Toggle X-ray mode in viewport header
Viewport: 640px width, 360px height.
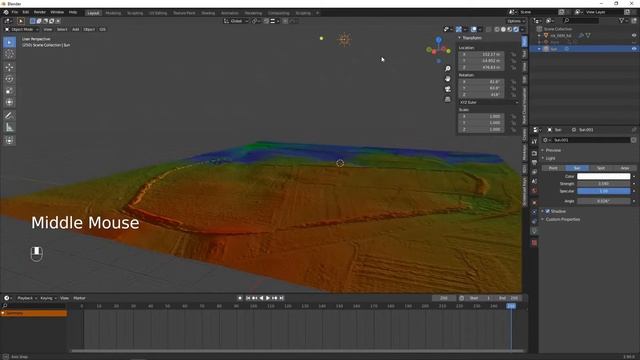pyautogui.click(x=489, y=29)
